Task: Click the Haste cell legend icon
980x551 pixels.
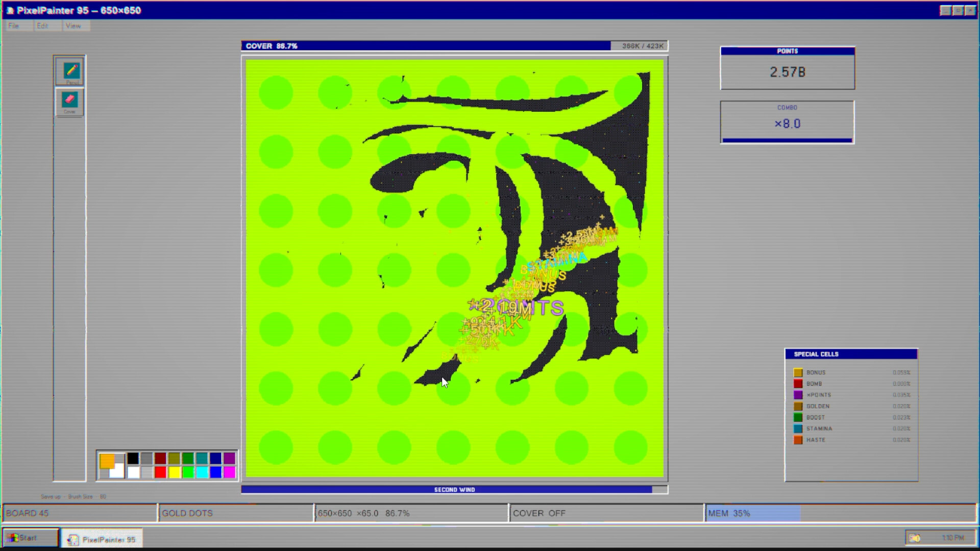Action: tap(798, 440)
